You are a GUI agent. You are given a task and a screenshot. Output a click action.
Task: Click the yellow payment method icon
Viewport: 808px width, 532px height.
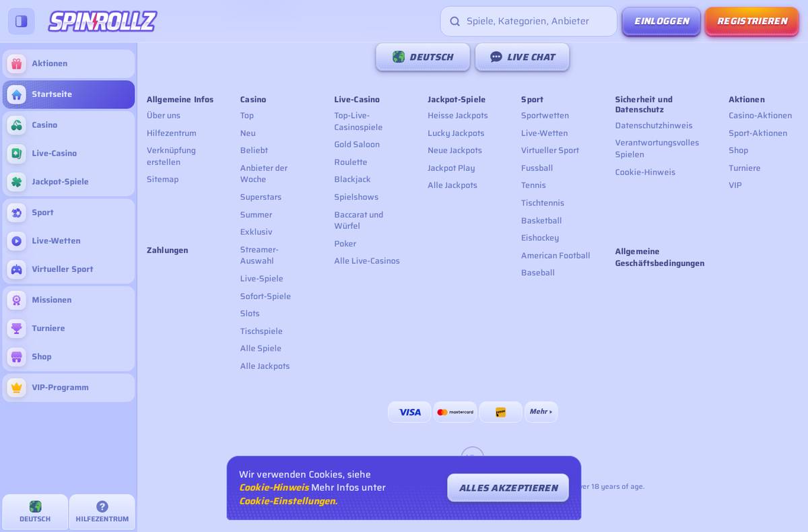click(500, 412)
